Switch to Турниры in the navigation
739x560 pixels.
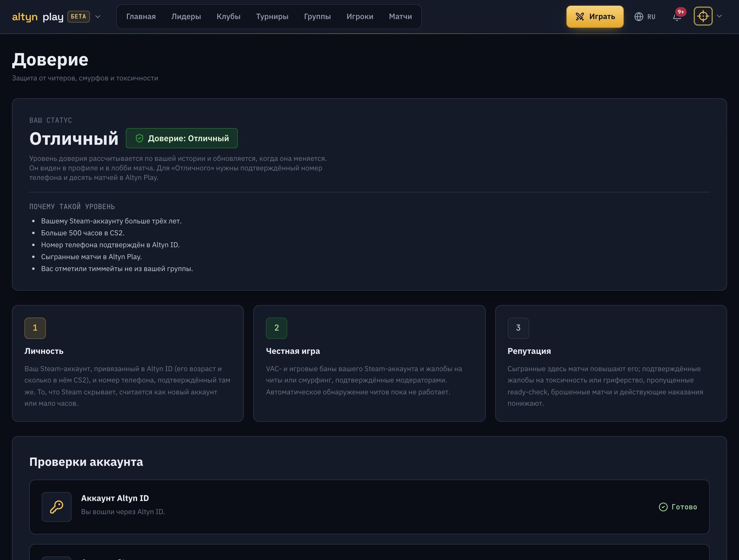tap(272, 17)
